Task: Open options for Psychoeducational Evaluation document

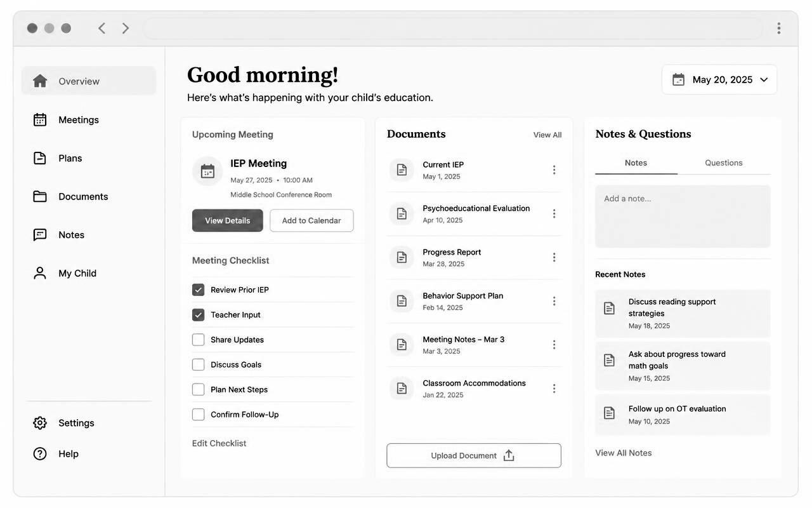Action: coord(554,214)
